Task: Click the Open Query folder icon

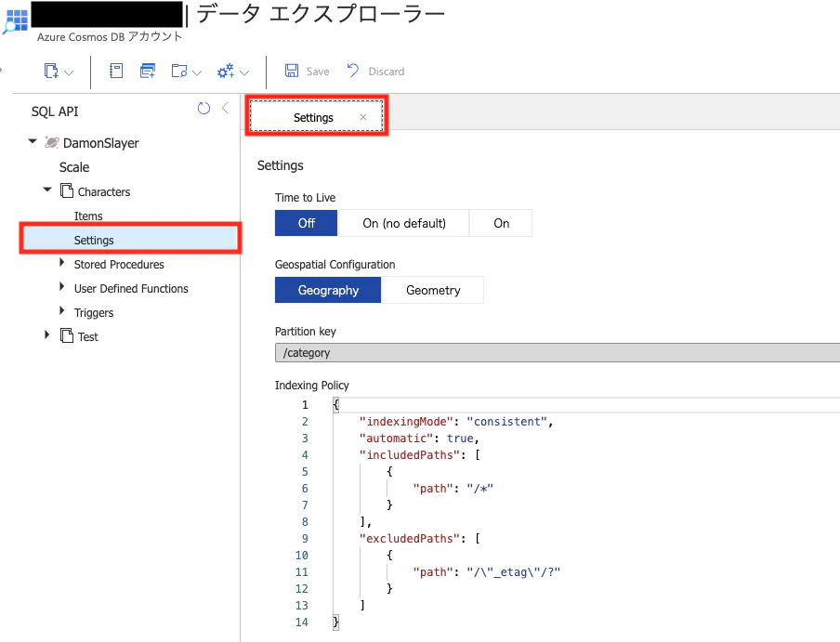Action: (179, 71)
